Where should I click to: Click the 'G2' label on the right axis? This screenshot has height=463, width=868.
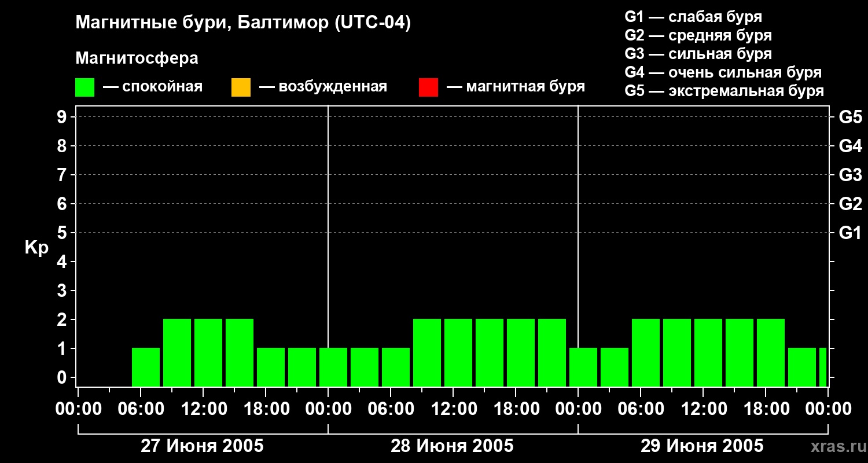[850, 204]
